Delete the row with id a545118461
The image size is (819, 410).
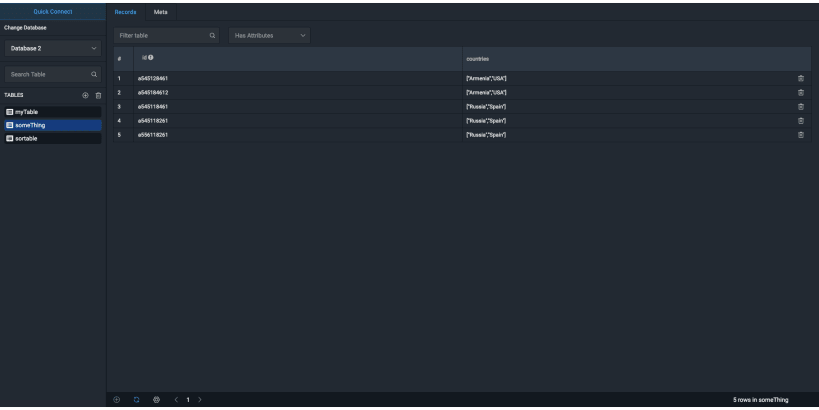[x=801, y=107]
